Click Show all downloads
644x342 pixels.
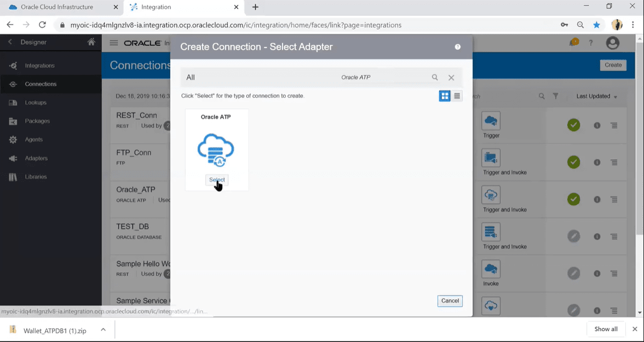point(606,329)
